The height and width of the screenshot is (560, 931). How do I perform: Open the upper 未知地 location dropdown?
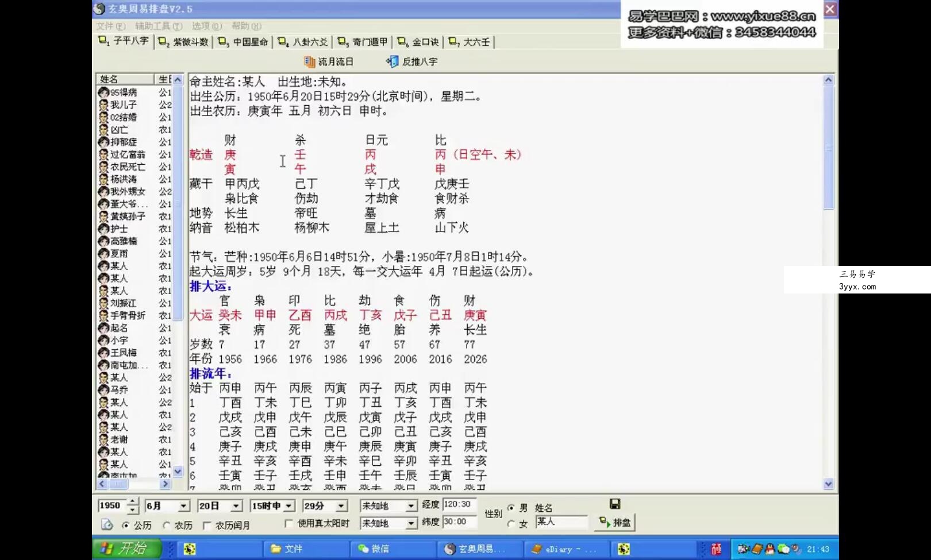click(411, 506)
